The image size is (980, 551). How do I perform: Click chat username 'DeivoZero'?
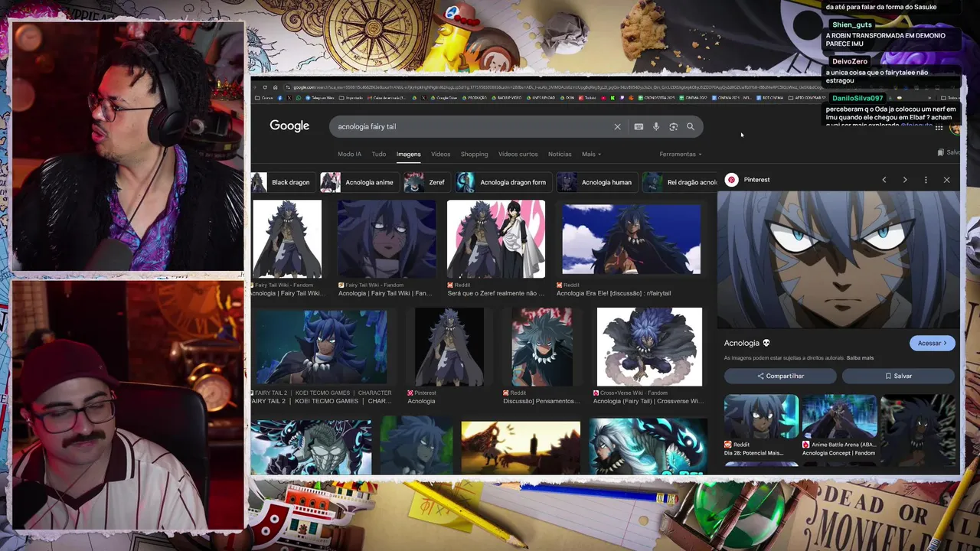(x=850, y=61)
